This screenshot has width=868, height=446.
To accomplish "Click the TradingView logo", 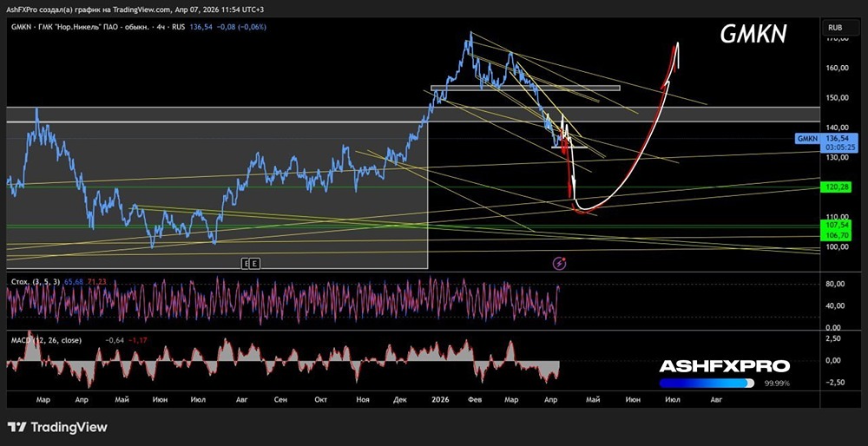I will pyautogui.click(x=57, y=427).
